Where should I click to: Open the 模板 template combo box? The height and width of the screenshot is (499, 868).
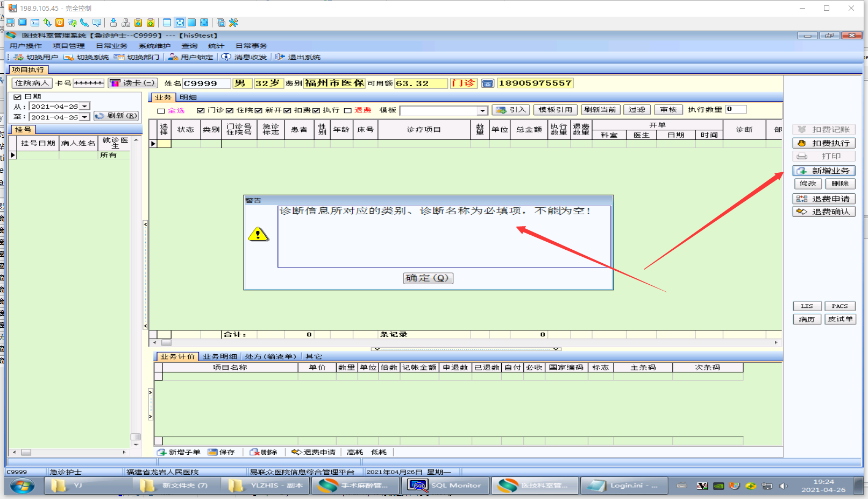point(444,110)
